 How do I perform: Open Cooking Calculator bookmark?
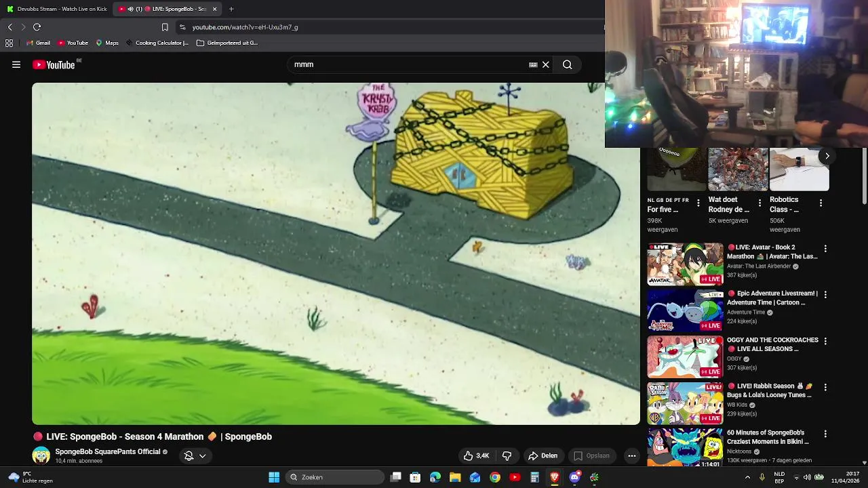click(157, 43)
